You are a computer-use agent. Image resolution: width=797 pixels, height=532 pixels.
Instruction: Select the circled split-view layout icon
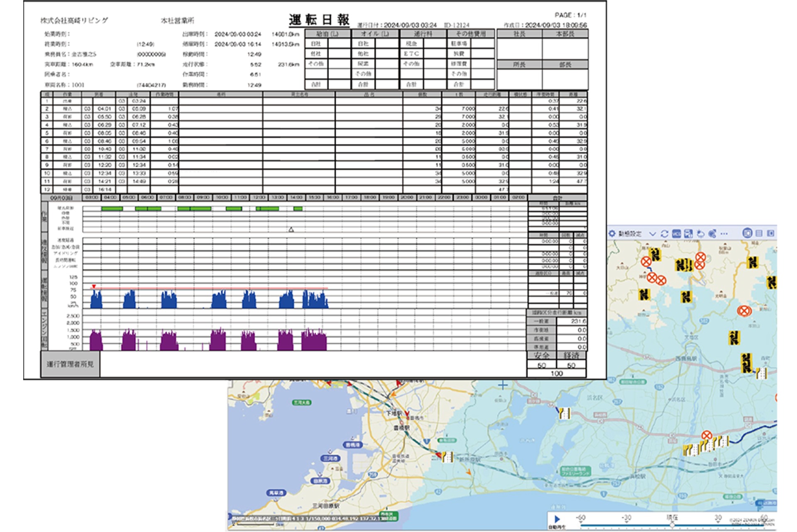pyautogui.click(x=747, y=233)
